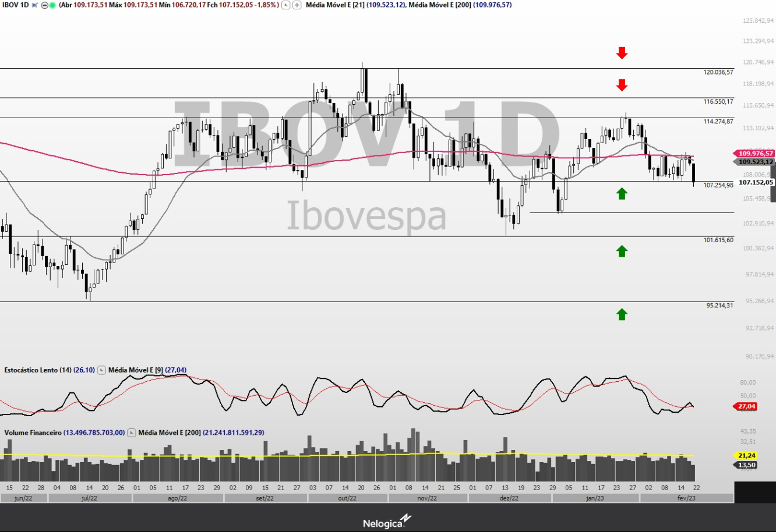Open indicator settings icon after the OHLC values

285,5
